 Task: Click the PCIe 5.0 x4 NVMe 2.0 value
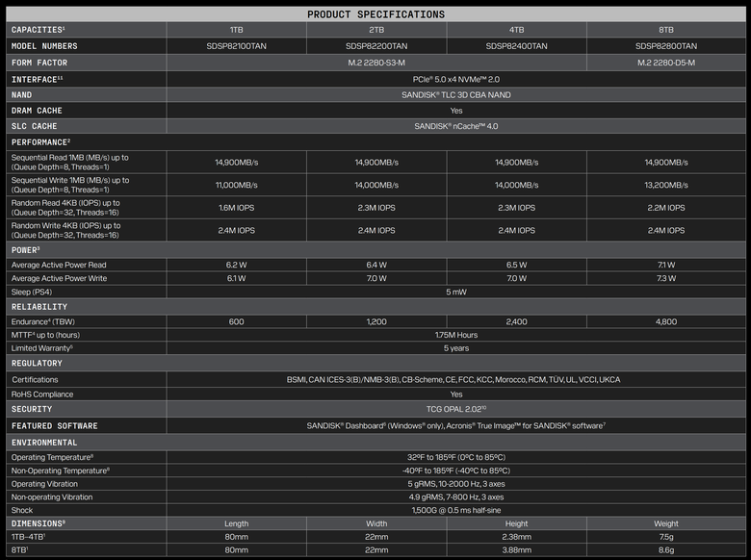456,80
